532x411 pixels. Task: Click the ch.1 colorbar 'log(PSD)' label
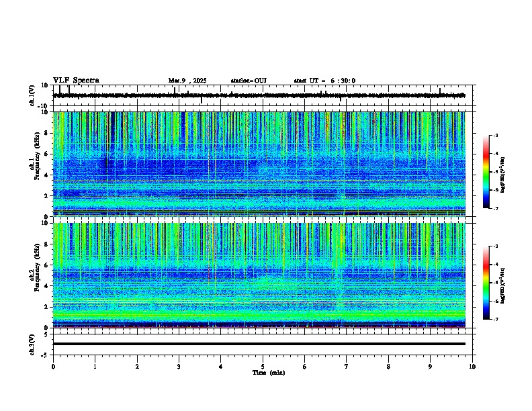[502, 175]
